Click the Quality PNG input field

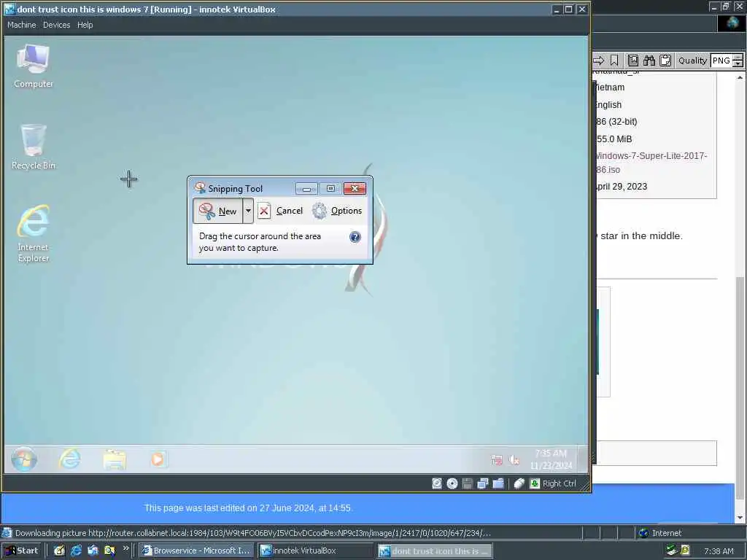point(721,61)
